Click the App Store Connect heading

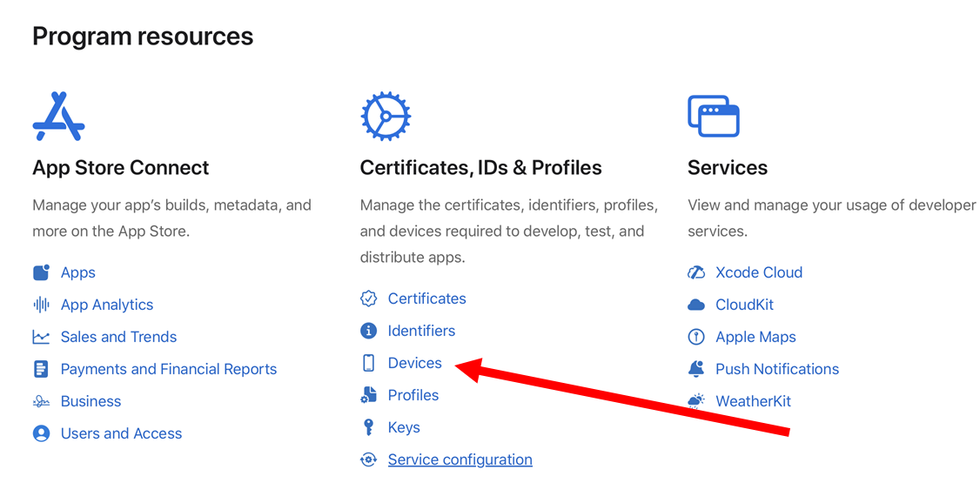121,167
